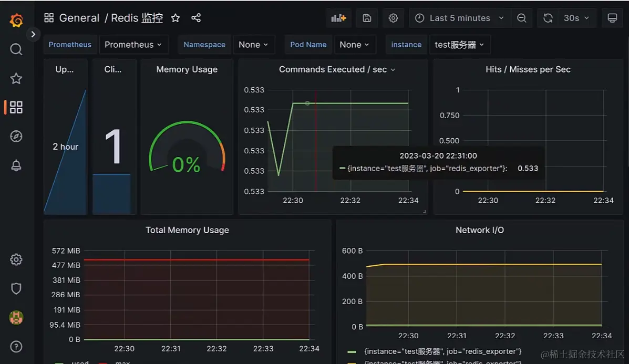Click the 0.750 axis label in Hits / Misses

pos(449,116)
